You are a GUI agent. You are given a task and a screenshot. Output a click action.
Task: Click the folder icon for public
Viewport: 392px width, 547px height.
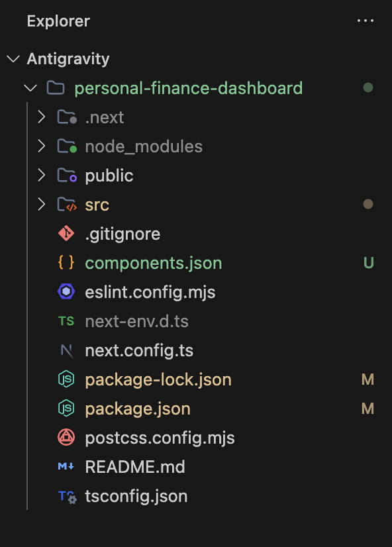[x=66, y=175]
